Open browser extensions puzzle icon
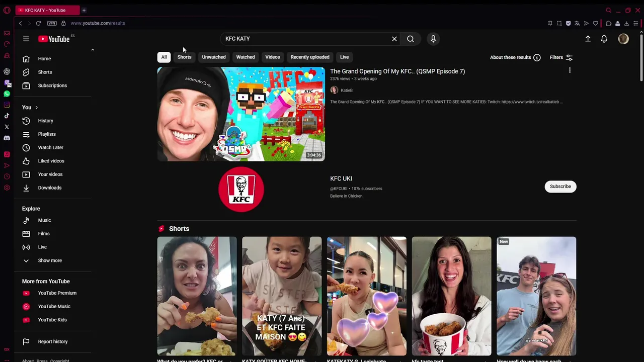This screenshot has width=644, height=362. pyautogui.click(x=608, y=23)
